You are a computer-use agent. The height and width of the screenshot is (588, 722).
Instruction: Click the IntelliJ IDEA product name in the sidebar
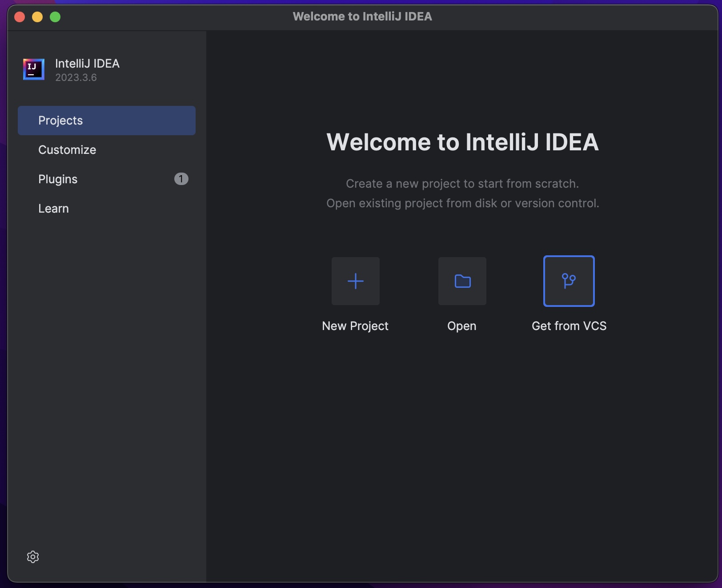click(87, 64)
